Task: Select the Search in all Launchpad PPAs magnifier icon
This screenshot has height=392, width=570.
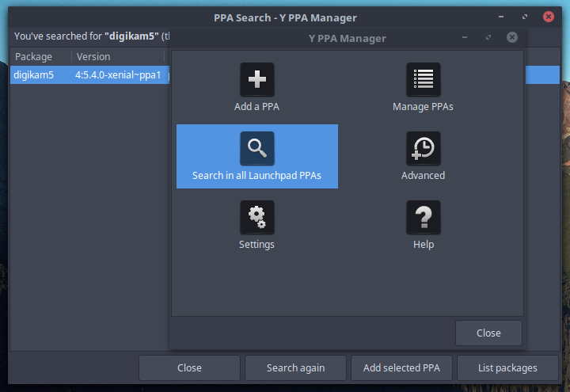Action: [257, 148]
